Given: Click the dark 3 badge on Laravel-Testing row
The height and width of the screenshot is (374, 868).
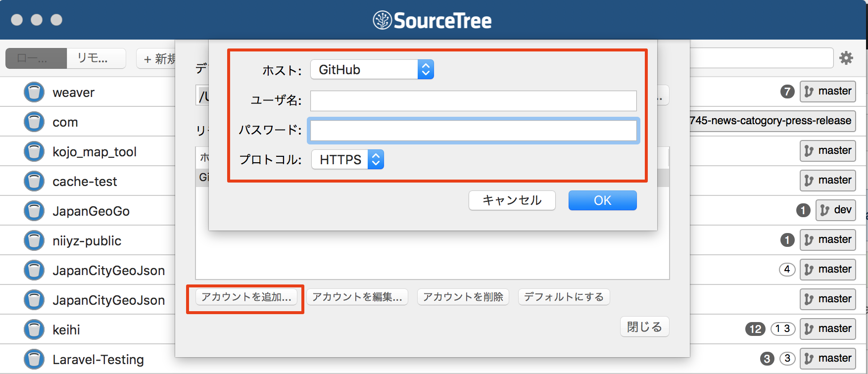Looking at the screenshot, I should pos(767,359).
